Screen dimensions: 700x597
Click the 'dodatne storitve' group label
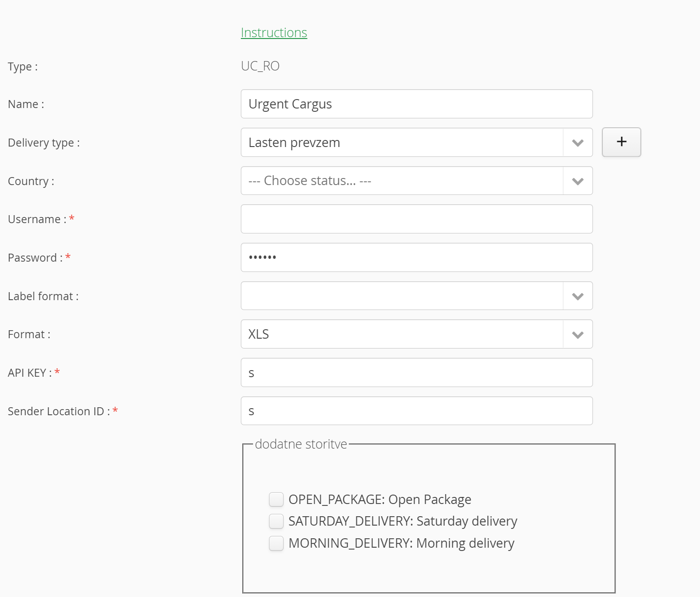[x=301, y=444]
